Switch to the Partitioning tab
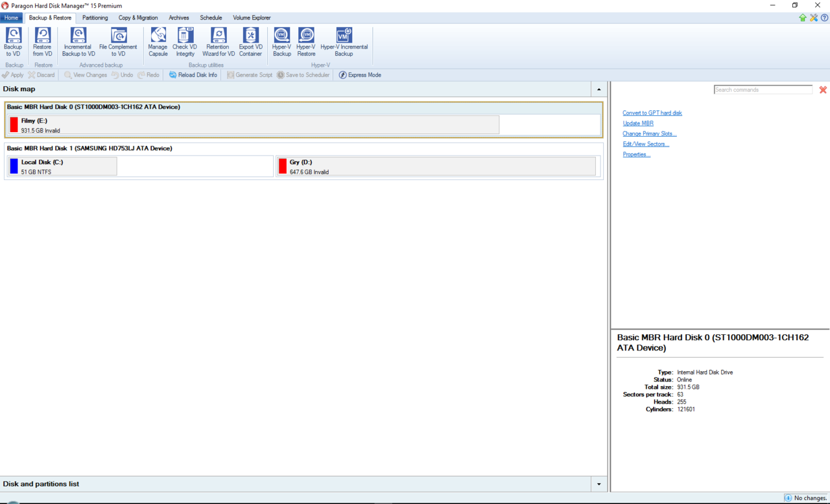Viewport: 830px width, 504px height. click(95, 17)
